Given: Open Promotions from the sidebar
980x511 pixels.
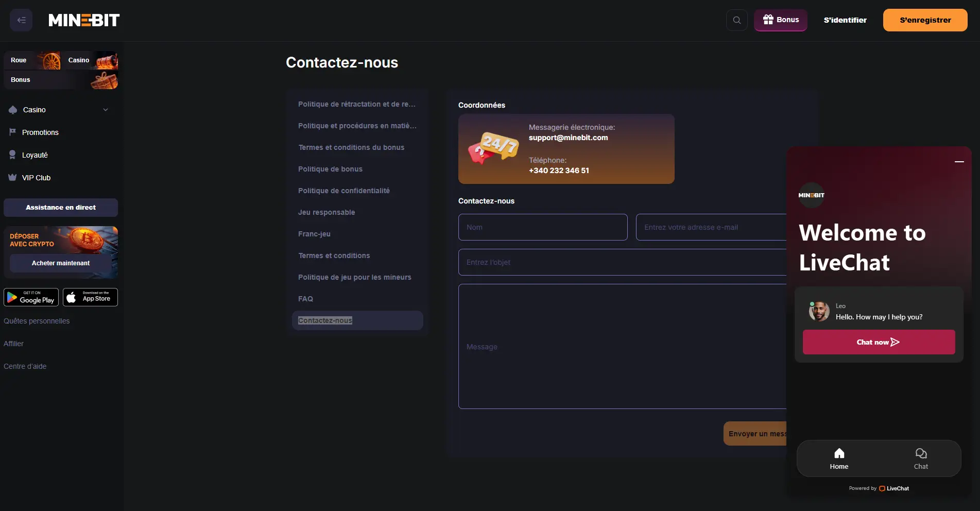Looking at the screenshot, I should point(40,132).
